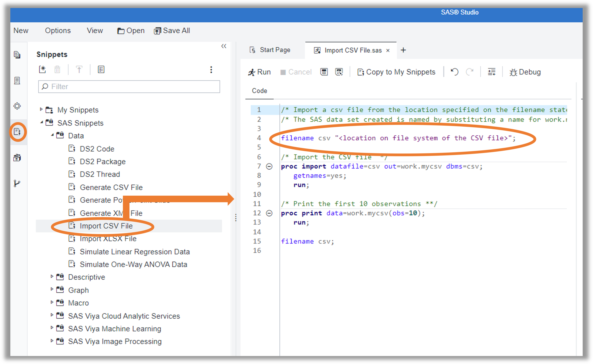
Task: Click the Open button
Action: (x=131, y=31)
